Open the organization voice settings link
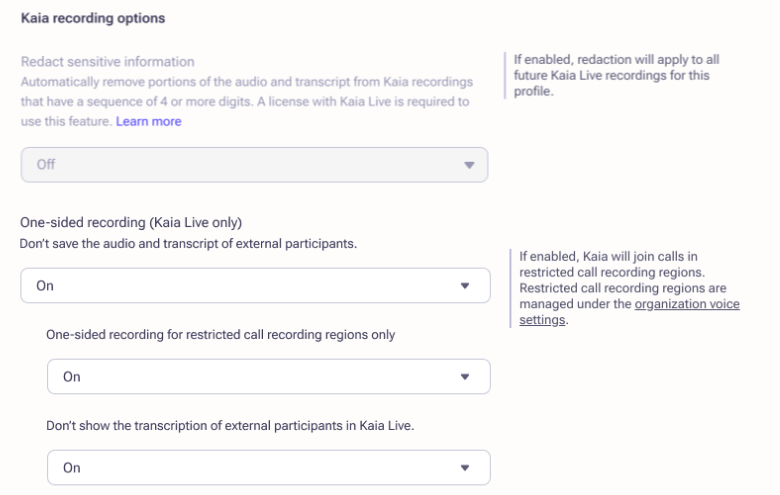This screenshot has width=780, height=495. point(687,304)
